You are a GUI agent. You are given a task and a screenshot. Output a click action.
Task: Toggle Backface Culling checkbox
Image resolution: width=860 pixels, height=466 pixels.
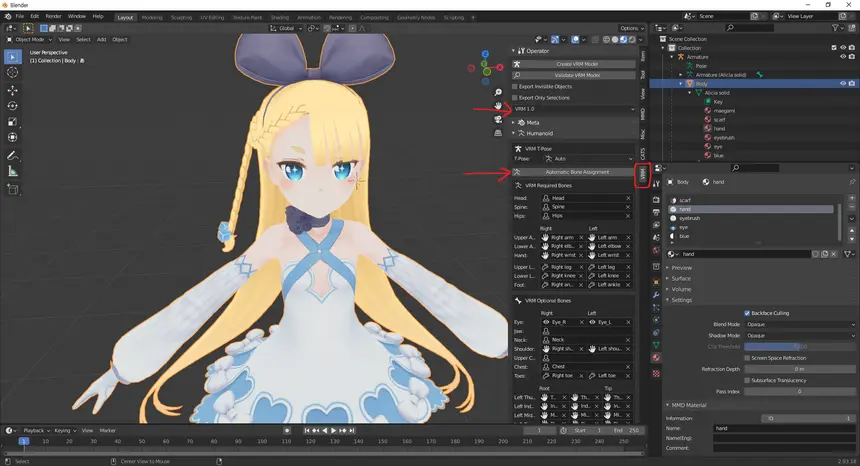pyautogui.click(x=747, y=313)
